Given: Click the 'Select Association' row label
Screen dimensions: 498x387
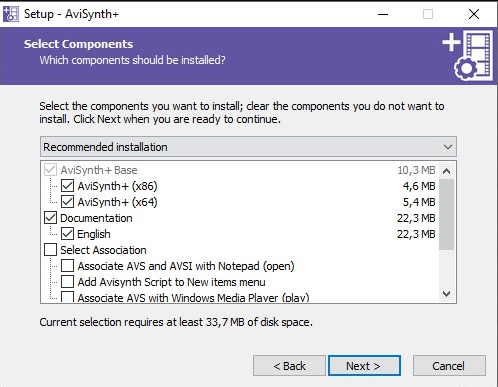Looking at the screenshot, I should [103, 250].
